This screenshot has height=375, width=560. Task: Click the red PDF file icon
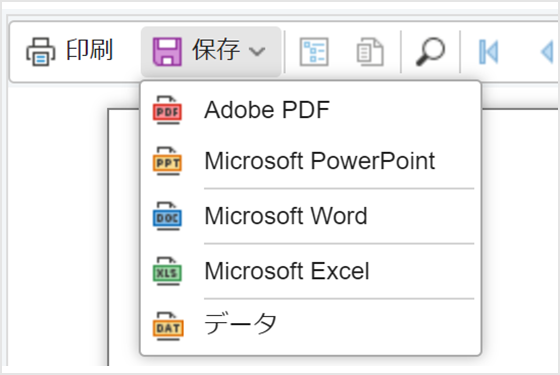[x=167, y=110]
